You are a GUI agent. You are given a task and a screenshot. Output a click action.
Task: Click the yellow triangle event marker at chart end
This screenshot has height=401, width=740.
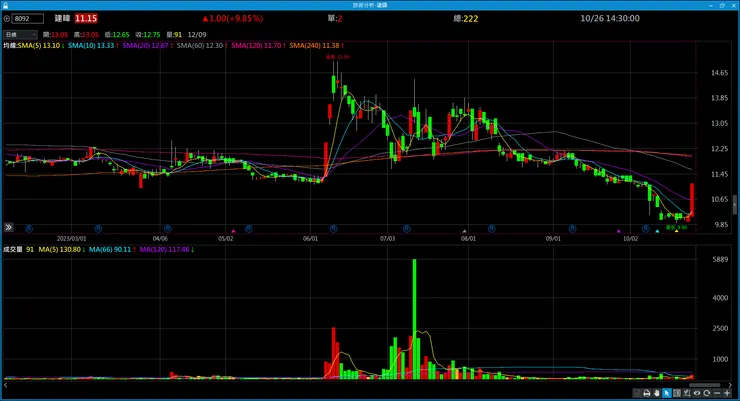(x=676, y=231)
